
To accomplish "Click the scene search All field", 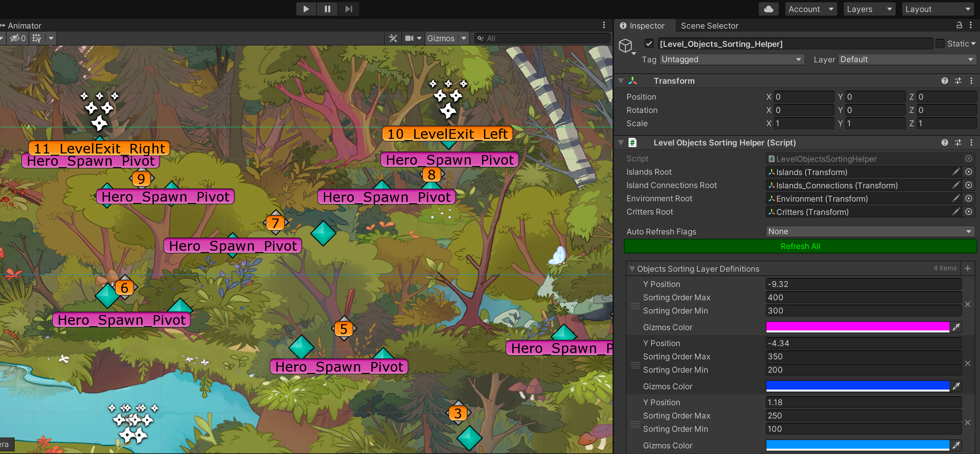I will coord(542,39).
